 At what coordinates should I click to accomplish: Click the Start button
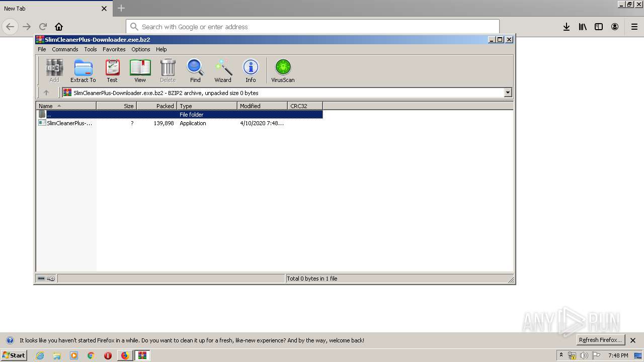(14, 355)
